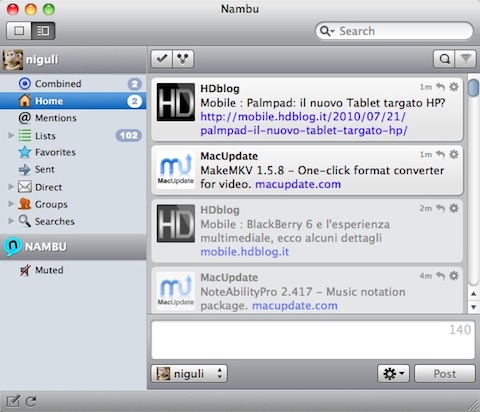Reply to HDblog BlackBerry 6 tweet
Image resolution: width=480 pixels, height=412 pixels.
pyautogui.click(x=441, y=208)
